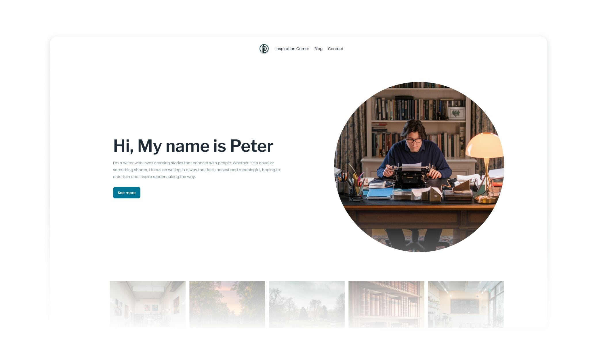Select the circular portrait of Peter
The height and width of the screenshot is (364, 597).
(x=419, y=167)
